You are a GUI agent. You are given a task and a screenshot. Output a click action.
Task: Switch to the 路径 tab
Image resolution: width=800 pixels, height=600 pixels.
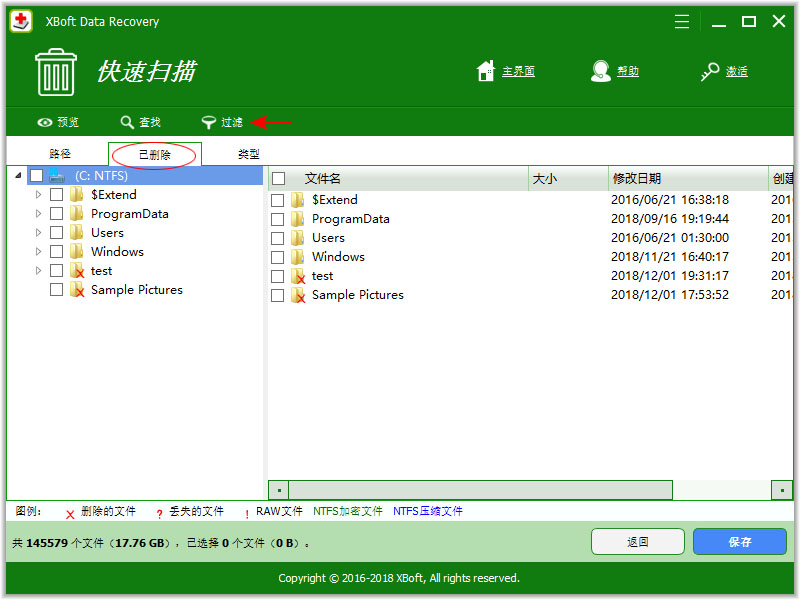pos(60,154)
